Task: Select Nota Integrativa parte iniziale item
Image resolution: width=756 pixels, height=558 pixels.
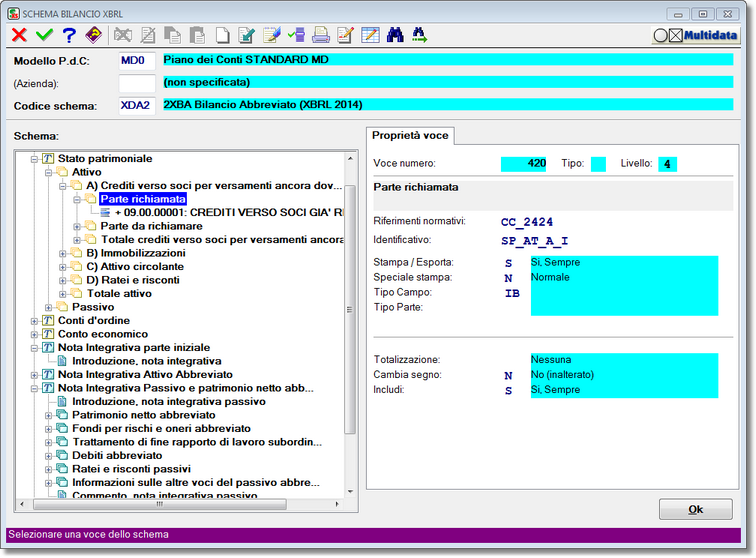Action: coord(134,348)
